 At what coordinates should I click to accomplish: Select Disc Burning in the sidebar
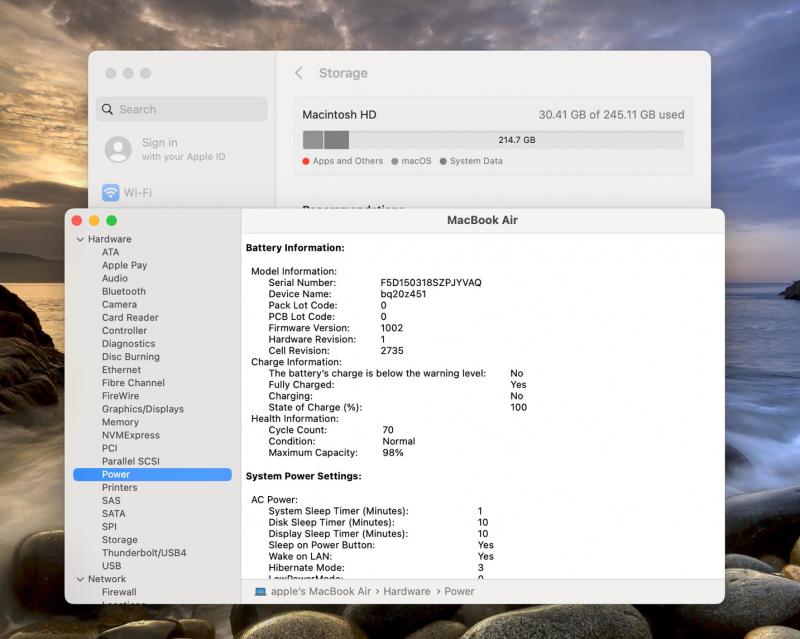tap(131, 357)
